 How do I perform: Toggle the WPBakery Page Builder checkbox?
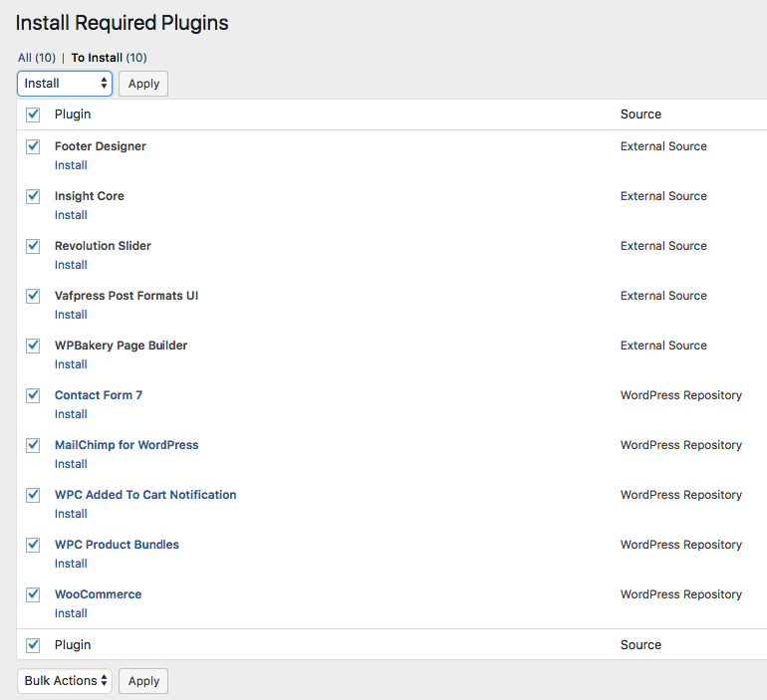point(33,347)
